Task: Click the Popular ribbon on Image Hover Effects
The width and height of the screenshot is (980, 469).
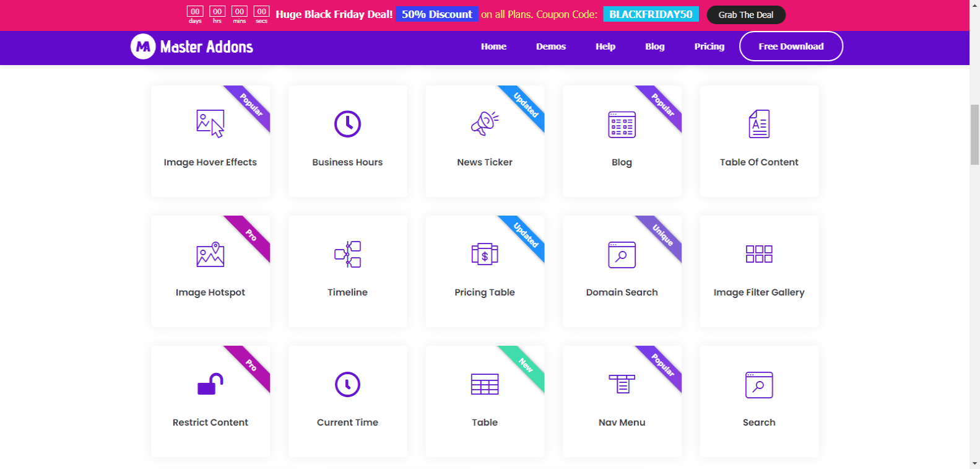Action: pyautogui.click(x=251, y=105)
